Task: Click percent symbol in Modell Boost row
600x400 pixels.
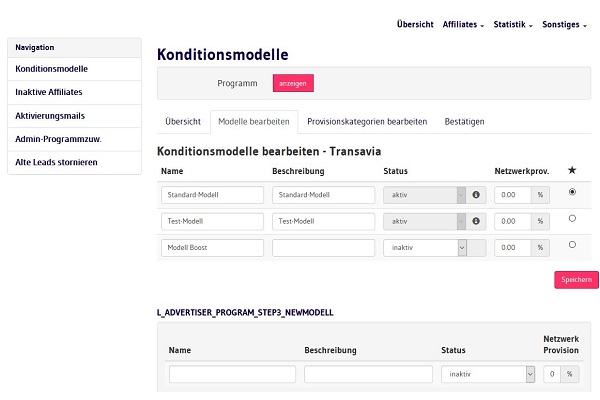Action: [540, 247]
